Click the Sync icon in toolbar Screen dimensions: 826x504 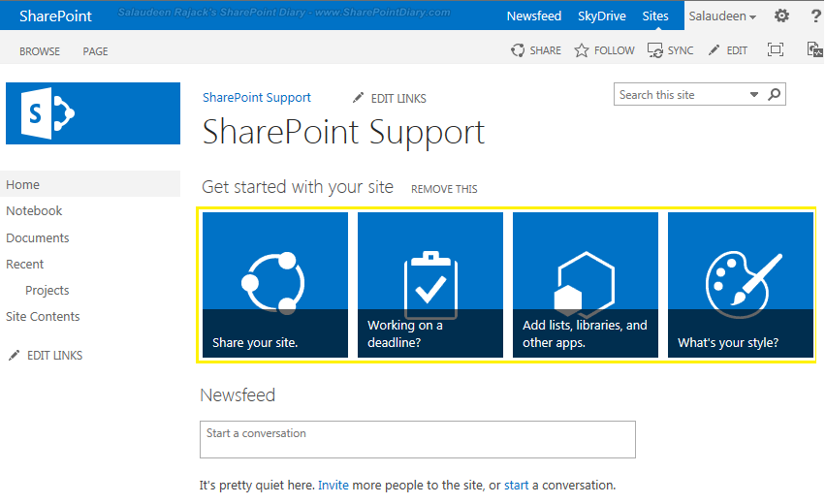point(654,50)
